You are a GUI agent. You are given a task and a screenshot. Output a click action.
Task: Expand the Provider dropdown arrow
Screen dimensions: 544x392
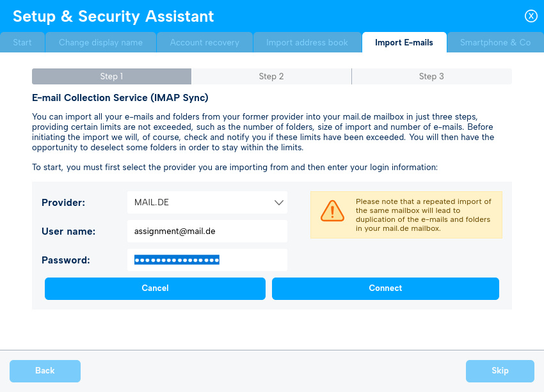[x=278, y=203]
